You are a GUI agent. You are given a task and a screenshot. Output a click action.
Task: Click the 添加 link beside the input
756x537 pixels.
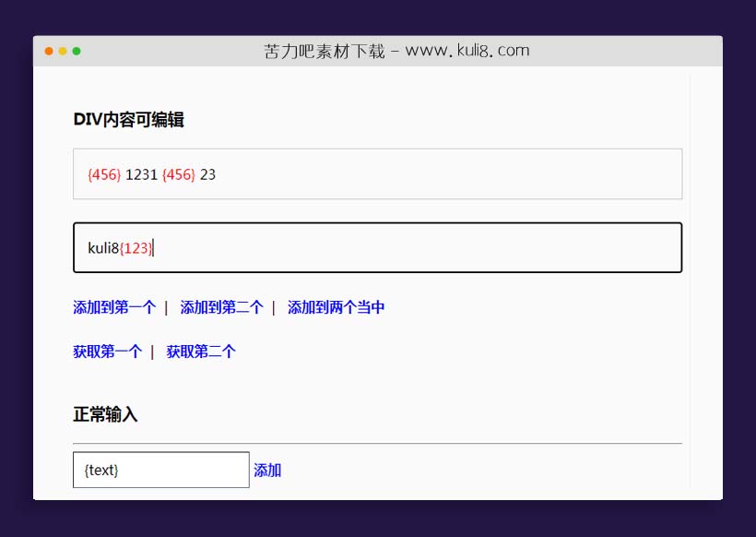click(x=266, y=471)
